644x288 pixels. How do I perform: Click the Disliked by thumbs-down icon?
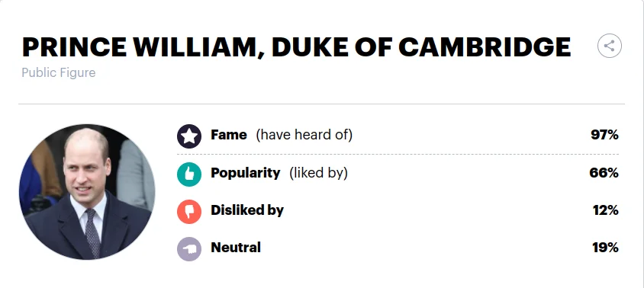pos(189,212)
